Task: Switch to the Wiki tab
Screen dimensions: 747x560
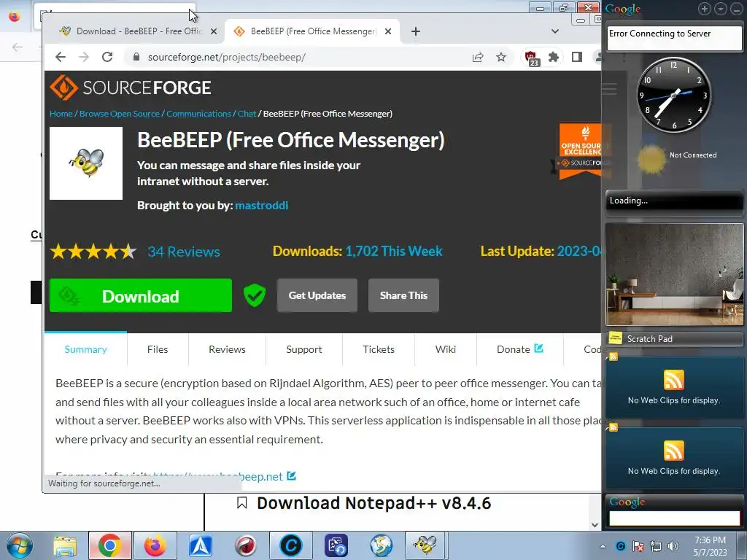Action: [x=446, y=349]
